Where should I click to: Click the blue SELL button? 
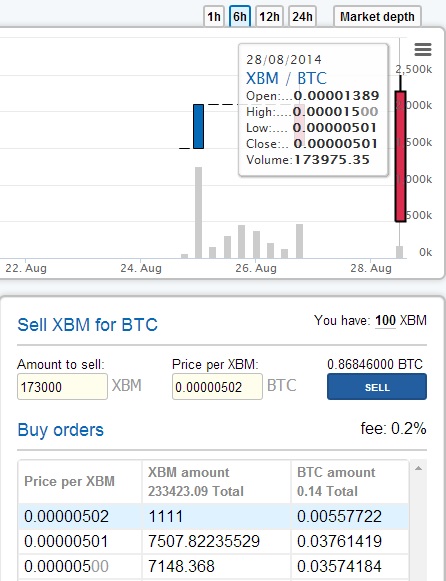(377, 387)
